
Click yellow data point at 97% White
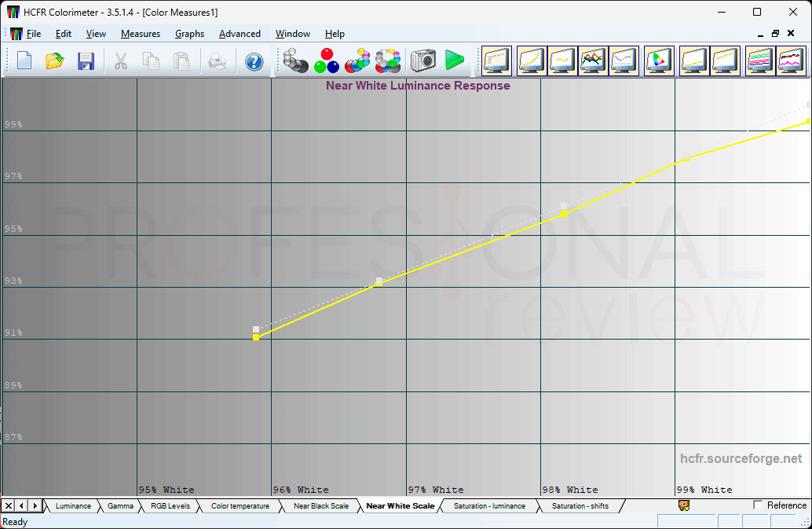379,282
